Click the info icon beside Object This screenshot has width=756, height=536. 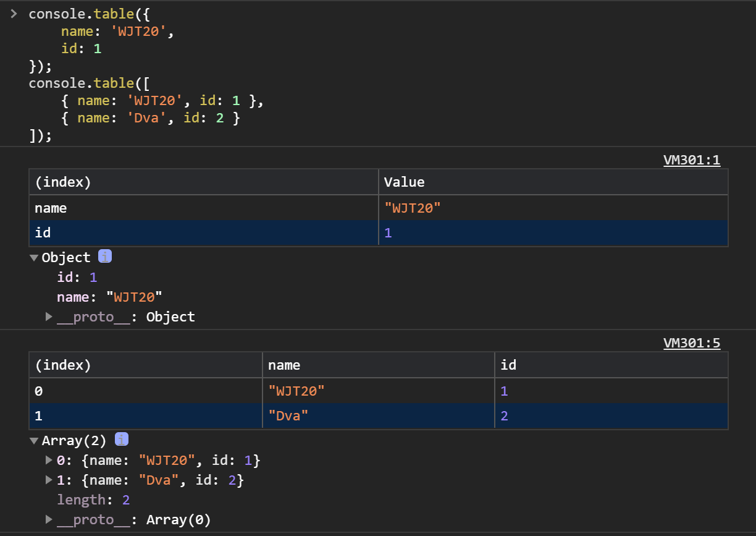point(105,257)
